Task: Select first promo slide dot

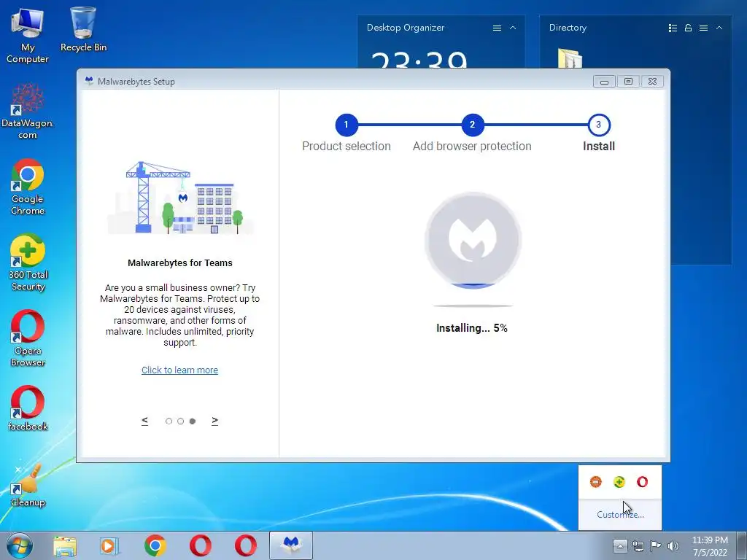Action: pos(169,421)
